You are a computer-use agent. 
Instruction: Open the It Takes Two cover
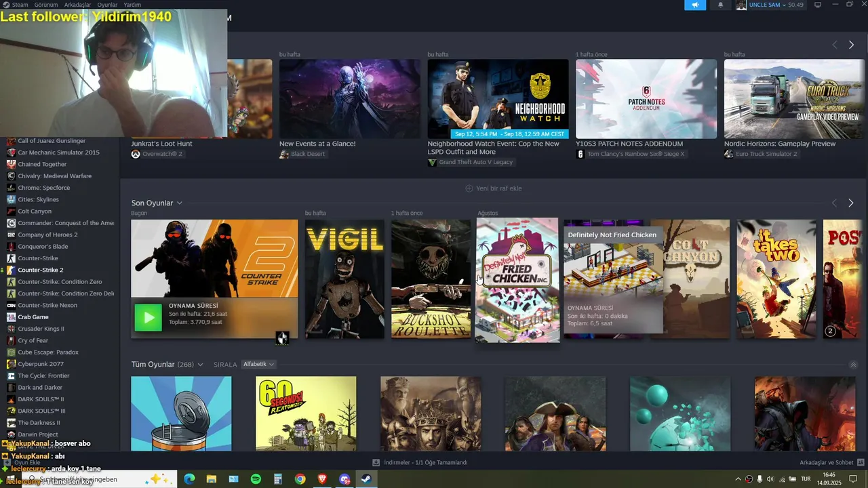click(x=776, y=279)
